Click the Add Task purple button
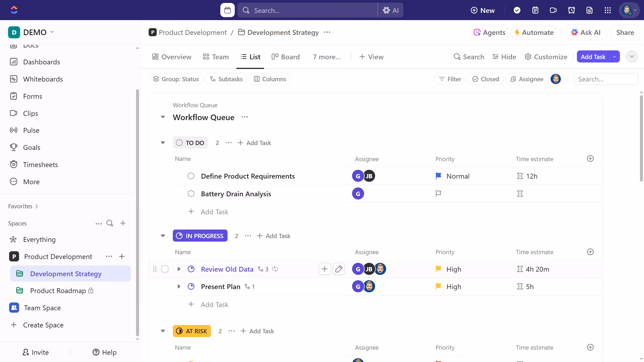The height and width of the screenshot is (362, 644). pyautogui.click(x=593, y=57)
